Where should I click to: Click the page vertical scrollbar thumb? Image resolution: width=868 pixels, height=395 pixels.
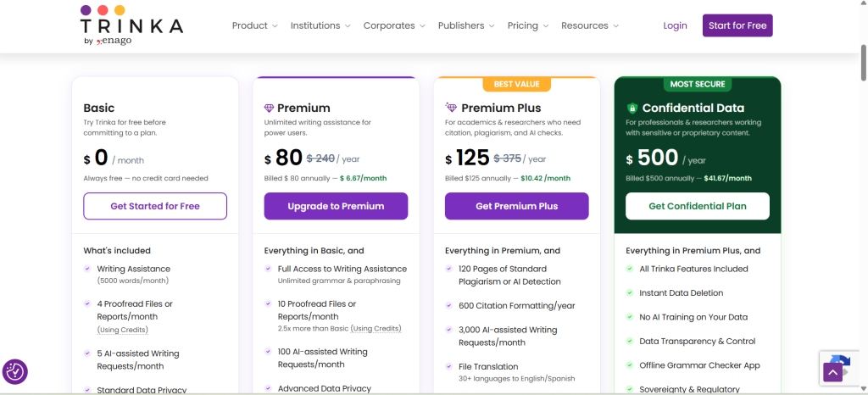click(863, 63)
